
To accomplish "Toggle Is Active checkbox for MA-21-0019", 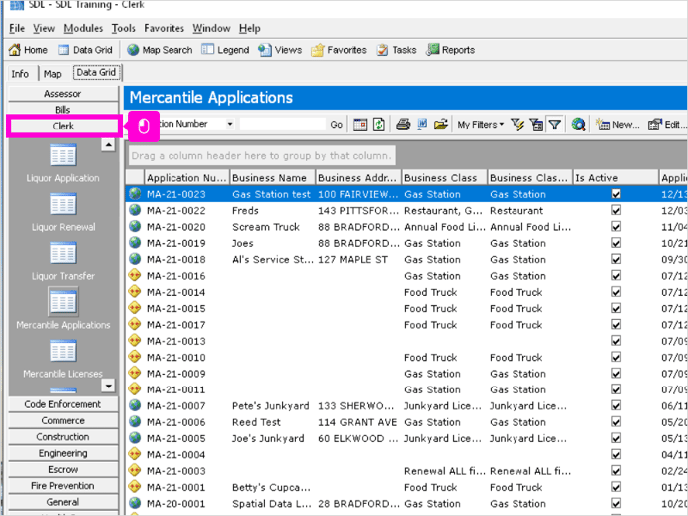I will tap(616, 243).
